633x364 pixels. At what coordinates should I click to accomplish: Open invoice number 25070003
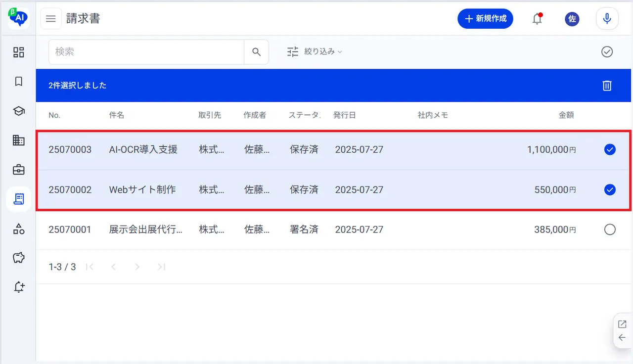[x=70, y=149]
